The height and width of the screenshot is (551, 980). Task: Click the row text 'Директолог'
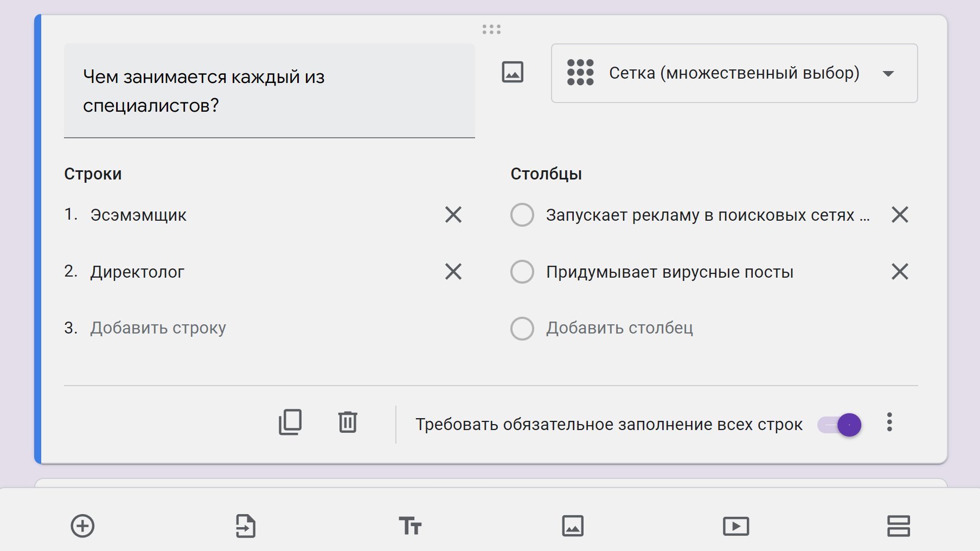(137, 271)
